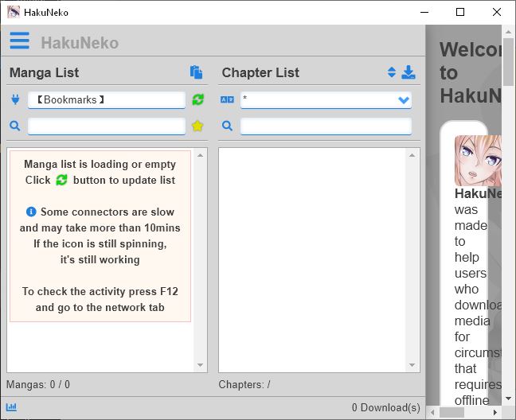Open the Bookmarks connector selector
The width and height of the screenshot is (516, 420).
coord(107,100)
